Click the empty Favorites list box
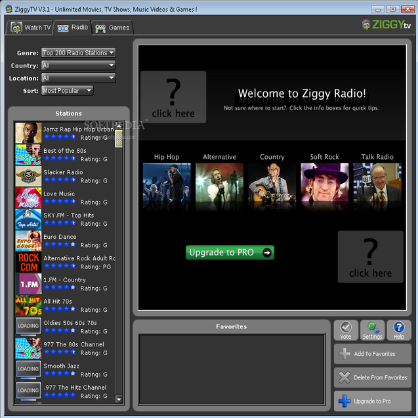Image resolution: width=418 pixels, height=418 pixels. (x=232, y=369)
